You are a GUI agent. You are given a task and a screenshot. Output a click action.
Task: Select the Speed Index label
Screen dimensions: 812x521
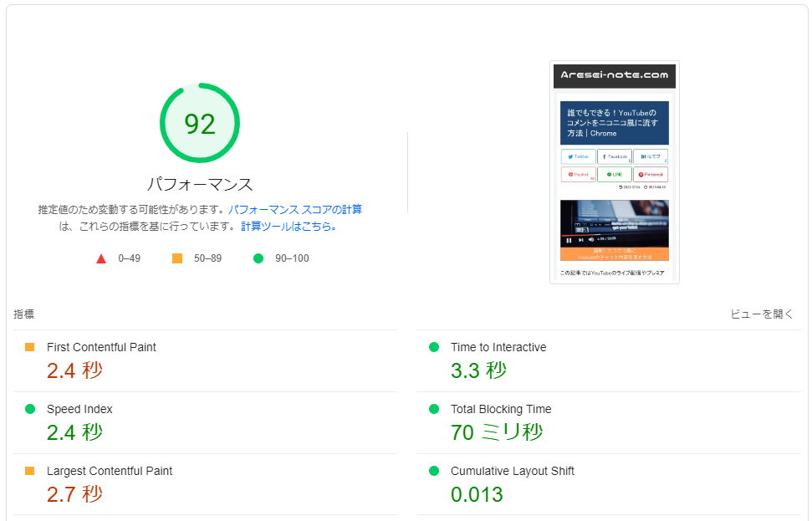coord(79,409)
